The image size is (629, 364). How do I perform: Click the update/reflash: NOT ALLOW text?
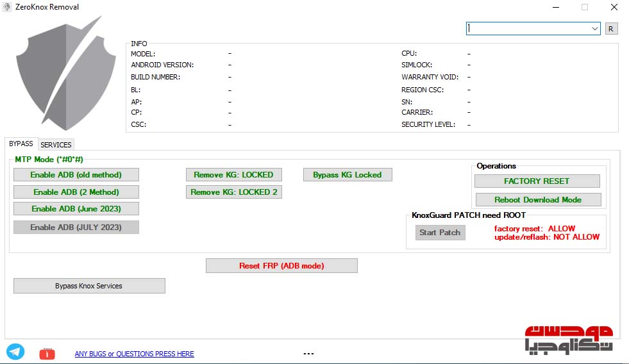click(x=547, y=237)
